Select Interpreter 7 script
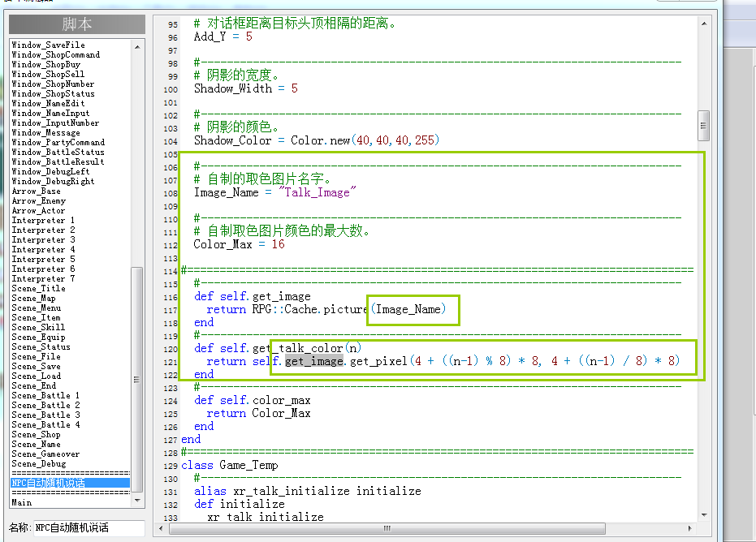756x542 pixels. (x=43, y=278)
